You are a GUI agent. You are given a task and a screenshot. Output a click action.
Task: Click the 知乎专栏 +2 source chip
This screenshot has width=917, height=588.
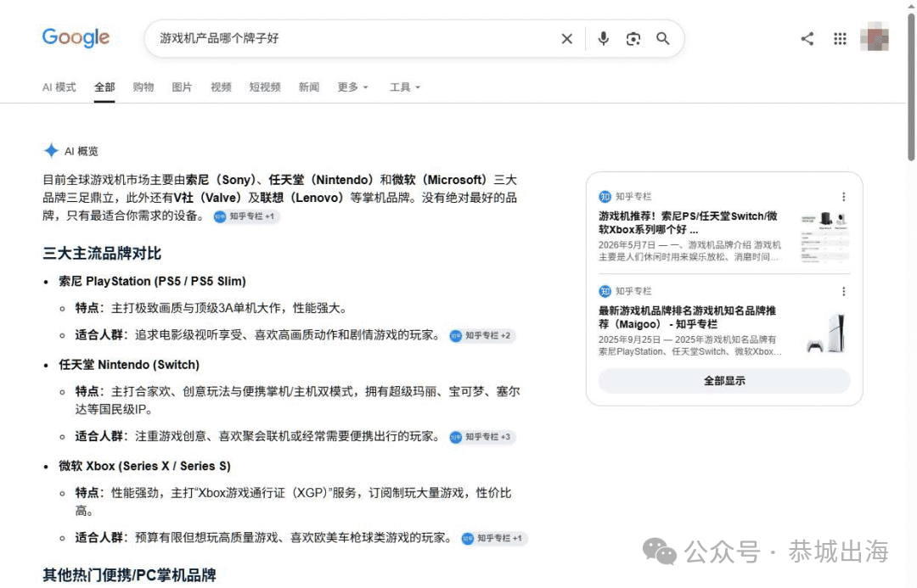pos(482,335)
